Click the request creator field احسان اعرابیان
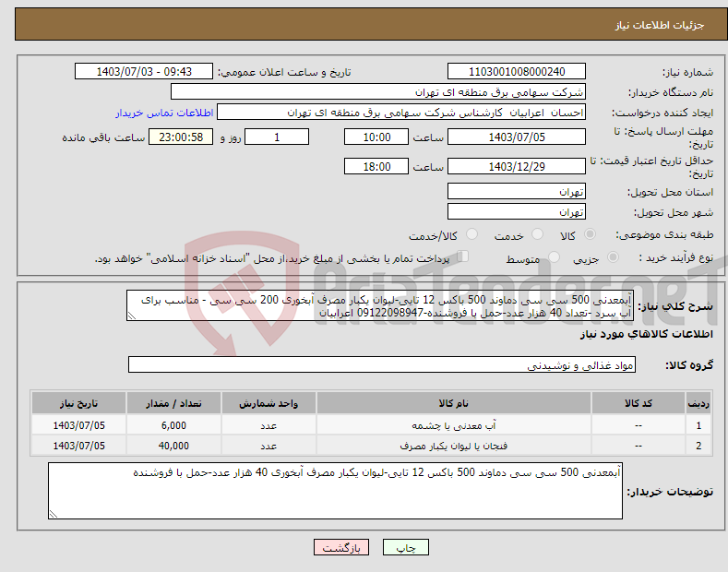 [x=401, y=113]
